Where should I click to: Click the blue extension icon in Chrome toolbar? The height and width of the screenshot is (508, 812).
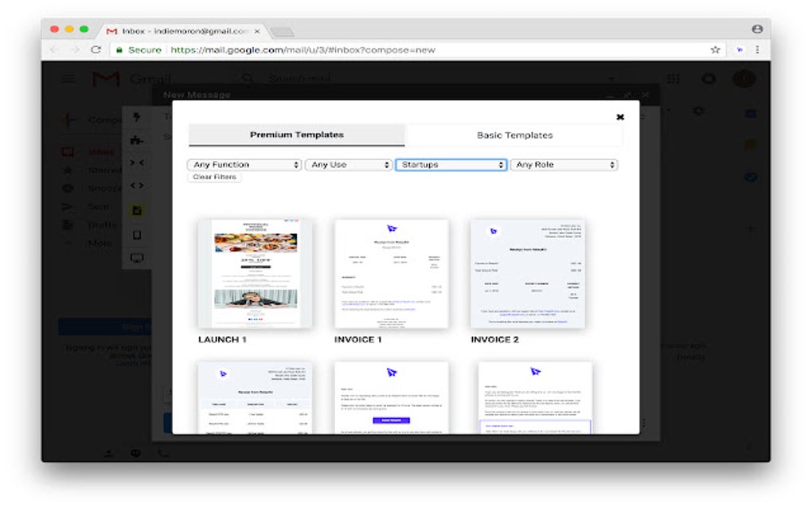pyautogui.click(x=740, y=49)
